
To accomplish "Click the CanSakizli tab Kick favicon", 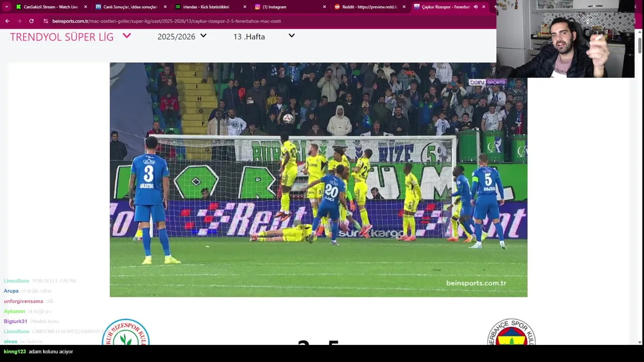I will tap(19, 7).
